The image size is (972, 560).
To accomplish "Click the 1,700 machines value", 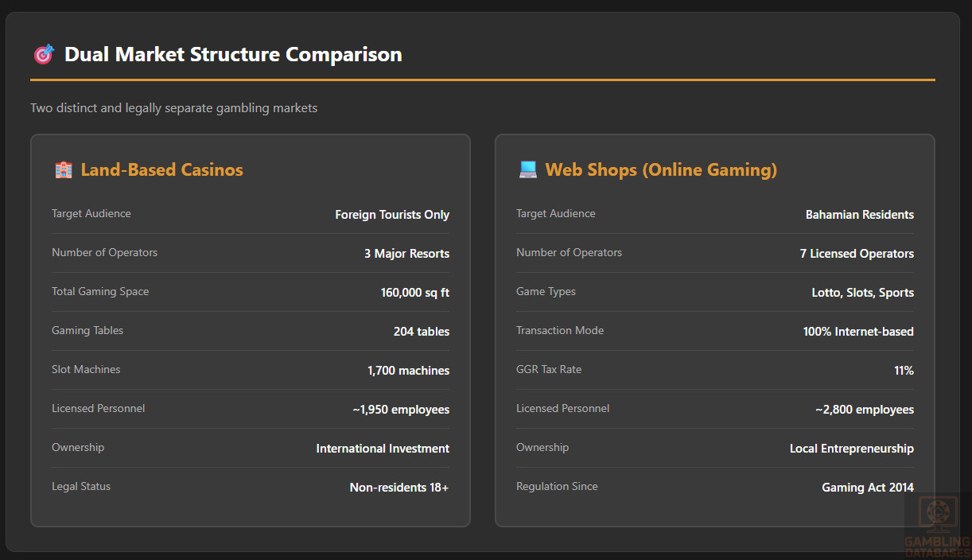I will (408, 371).
